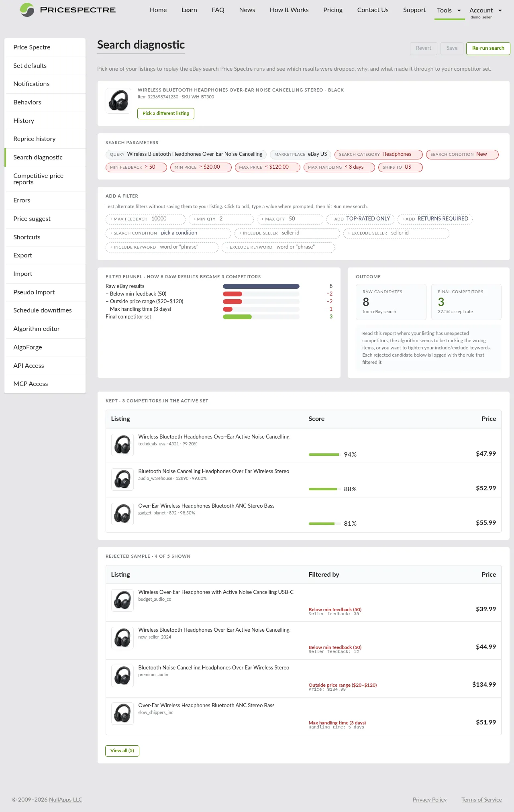Toggle the Min Feedback ≥ 50 chip
Screen dimensions: 514x812
click(136, 167)
